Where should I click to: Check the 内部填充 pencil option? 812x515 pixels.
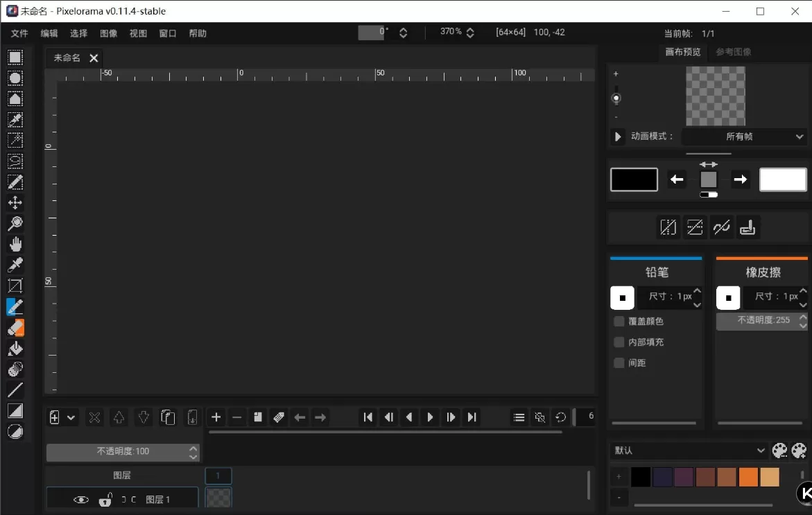618,342
